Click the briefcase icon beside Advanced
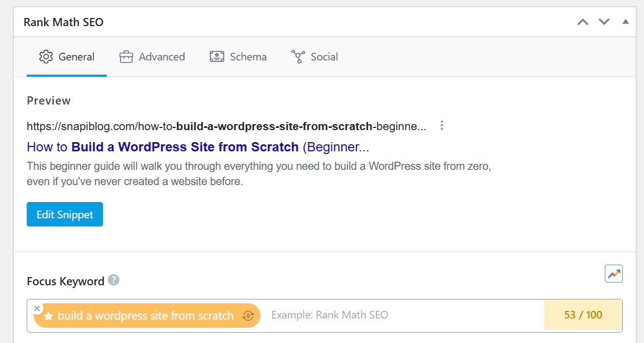Viewport: 644px width, 343px height. [126, 56]
